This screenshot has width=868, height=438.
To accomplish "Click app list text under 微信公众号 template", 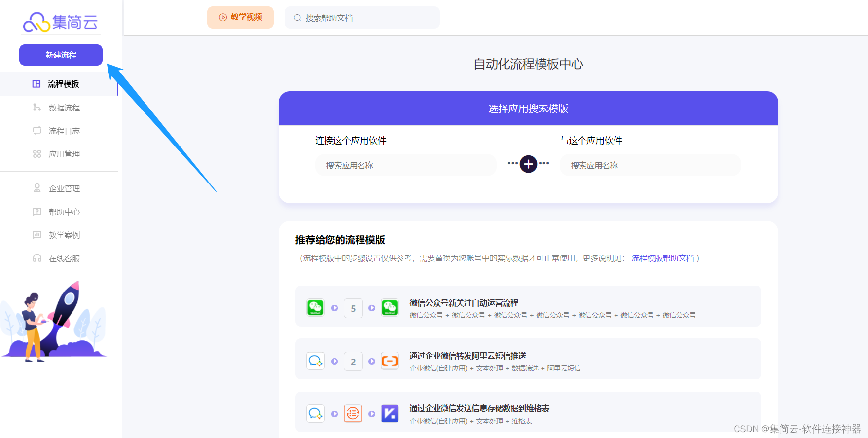I will (x=552, y=315).
